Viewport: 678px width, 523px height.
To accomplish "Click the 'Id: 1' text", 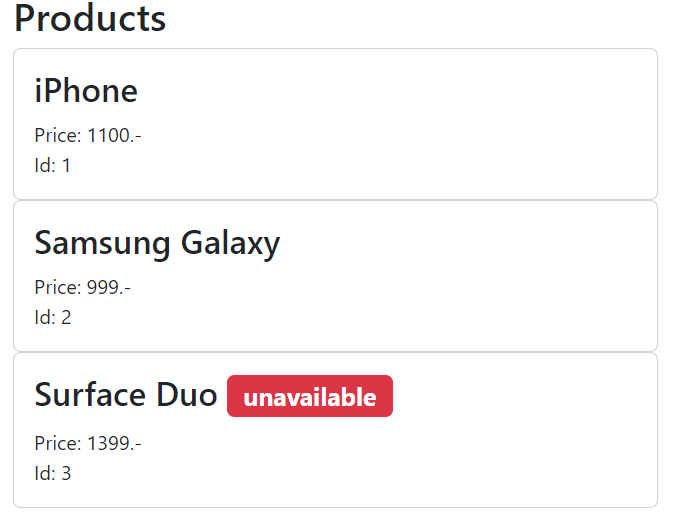I will coord(53,165).
